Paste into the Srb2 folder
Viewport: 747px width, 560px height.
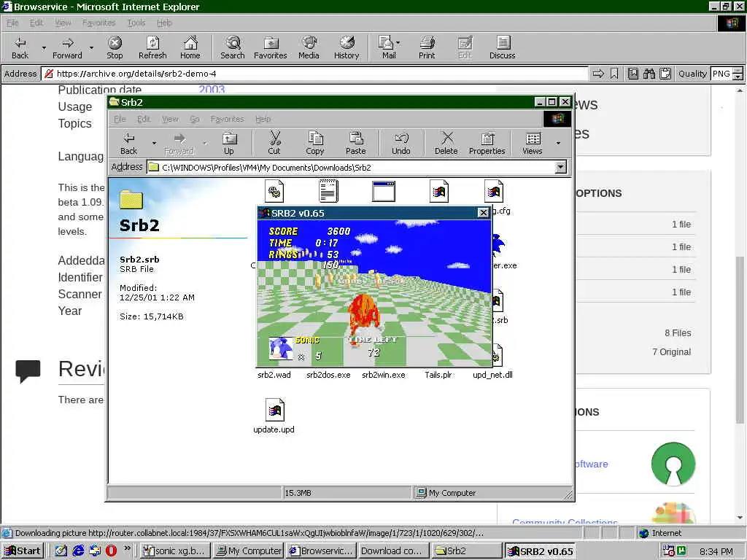click(x=355, y=144)
